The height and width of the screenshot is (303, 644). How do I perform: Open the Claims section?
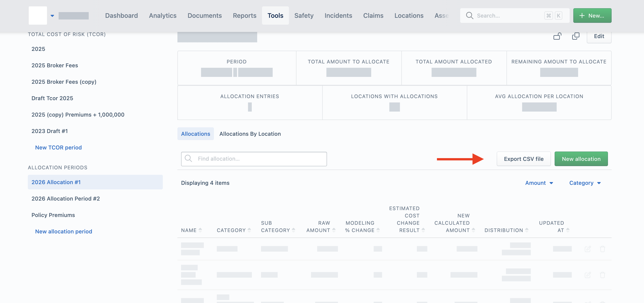(373, 16)
